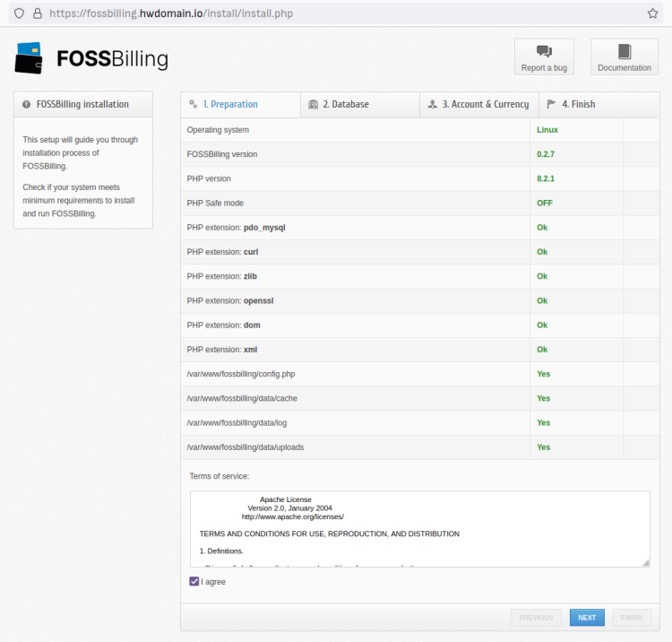Click the /var/www/fossbilling/data/uploads path

point(246,447)
